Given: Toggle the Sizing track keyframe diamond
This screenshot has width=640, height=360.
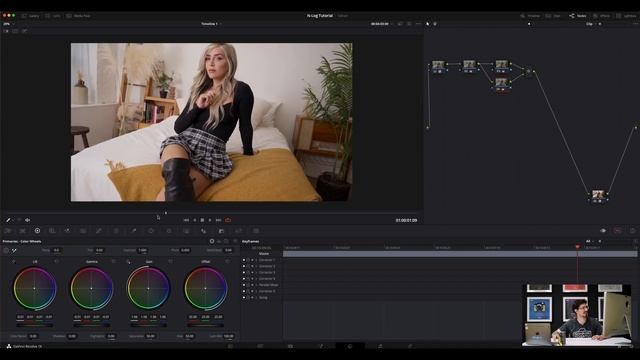Looking at the screenshot, I should (x=252, y=298).
